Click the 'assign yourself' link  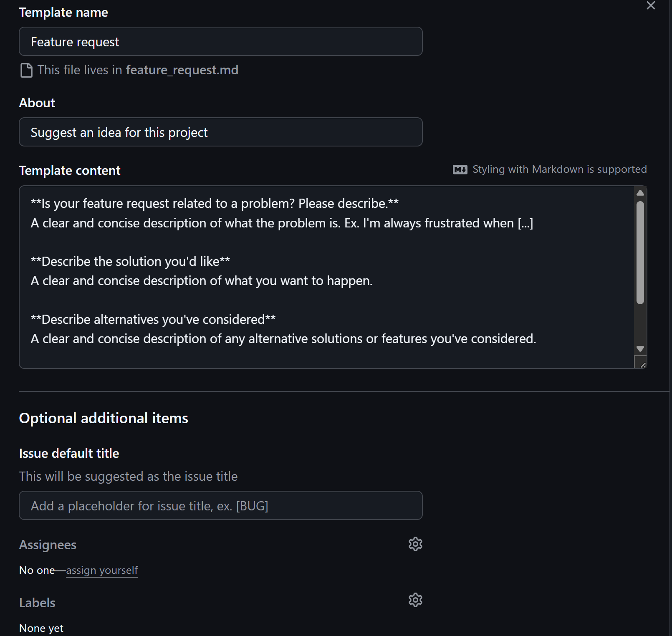coord(102,570)
